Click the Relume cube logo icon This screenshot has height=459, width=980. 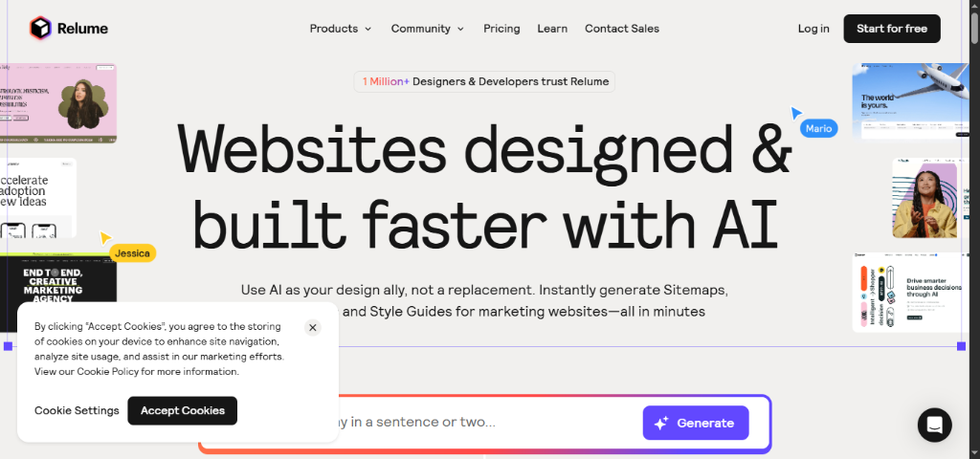point(40,28)
